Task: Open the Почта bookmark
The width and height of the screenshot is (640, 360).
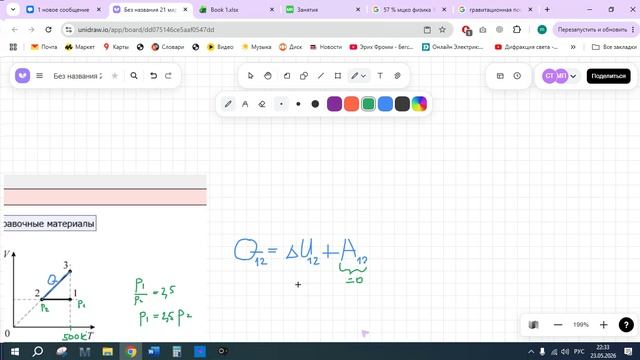Action: coord(44,47)
